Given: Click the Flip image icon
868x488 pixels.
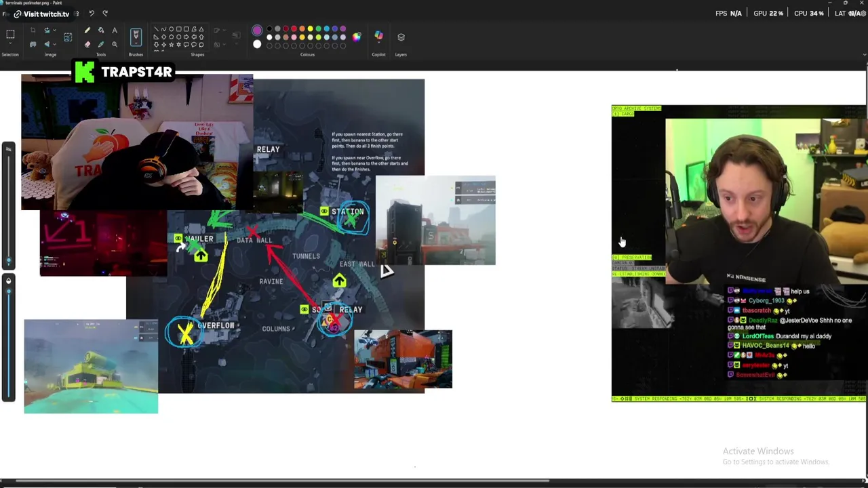Looking at the screenshot, I should [47, 44].
